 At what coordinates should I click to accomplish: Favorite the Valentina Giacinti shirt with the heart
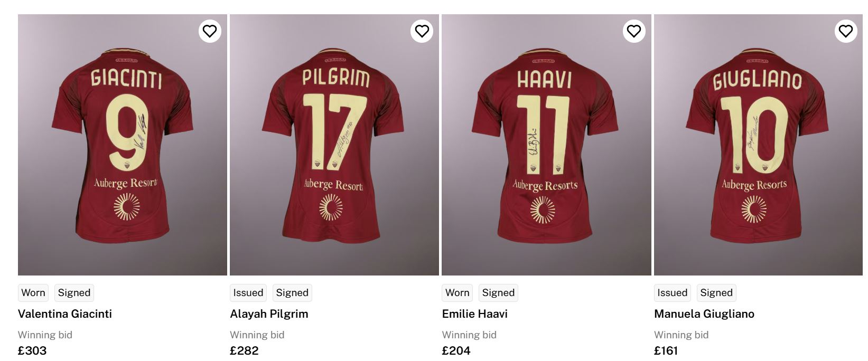coord(210,31)
